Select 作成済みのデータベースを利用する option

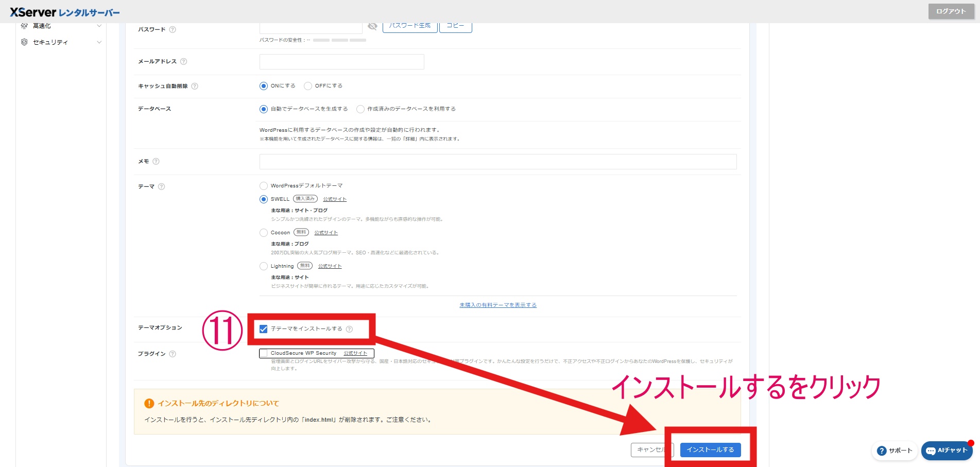pos(361,109)
